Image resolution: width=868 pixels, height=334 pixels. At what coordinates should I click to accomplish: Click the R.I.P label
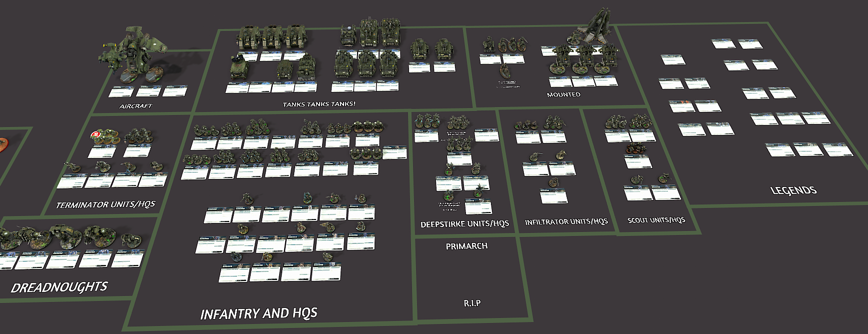pyautogui.click(x=472, y=303)
